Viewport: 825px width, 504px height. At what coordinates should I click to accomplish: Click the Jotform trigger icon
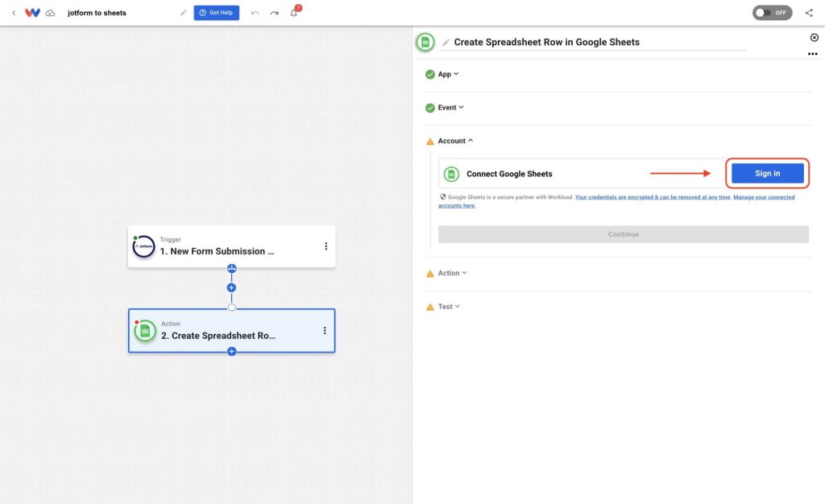click(143, 246)
